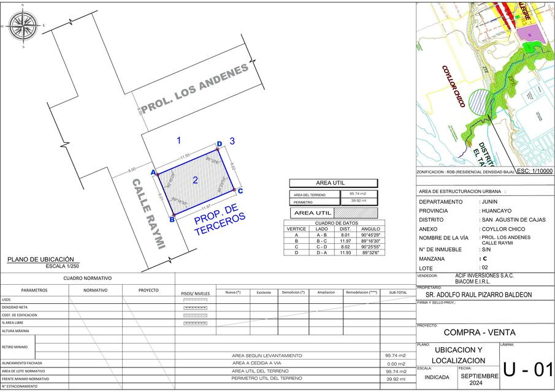
Task: Select the hatched lot polygon labeled 2
Action: [196, 181]
